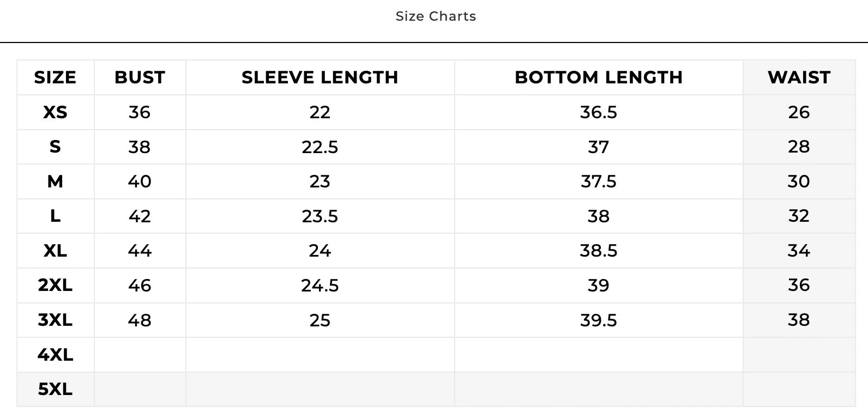
Task: Click the Size Charts heading
Action: coord(436,16)
